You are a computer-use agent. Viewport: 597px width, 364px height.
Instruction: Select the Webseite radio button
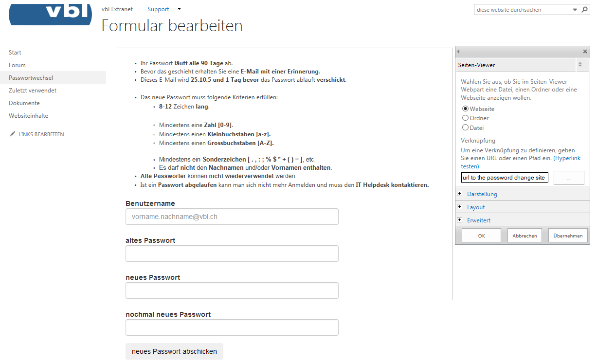pos(465,109)
